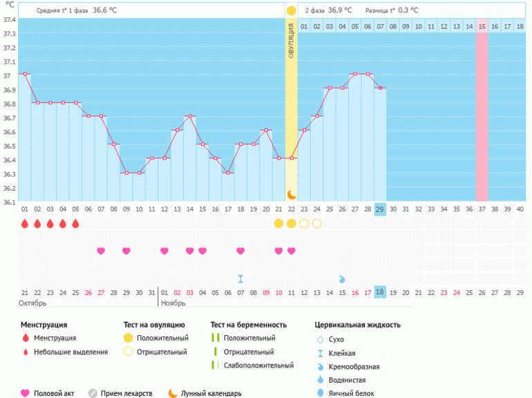
Task: Select highlighted cycle day 29 on the axis
Action: click(380, 209)
